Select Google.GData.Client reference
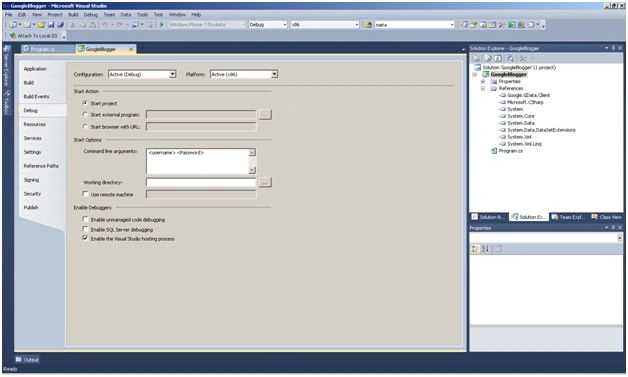 (x=528, y=95)
